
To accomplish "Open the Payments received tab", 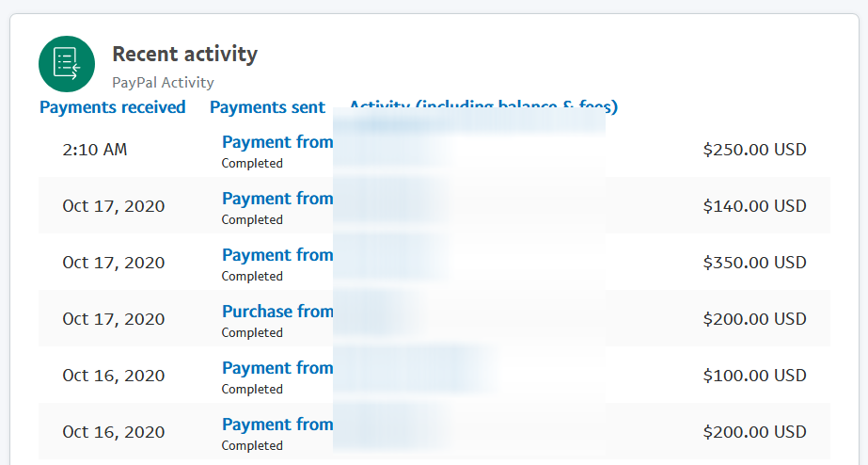I will (112, 107).
